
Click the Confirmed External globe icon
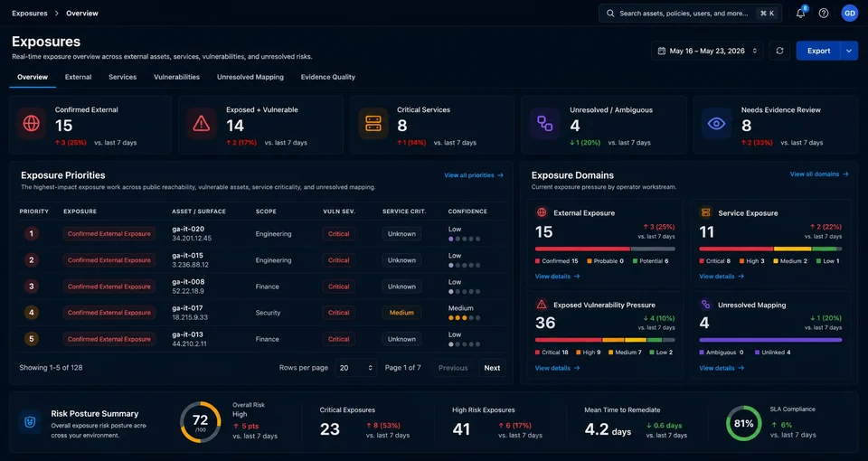pos(31,124)
